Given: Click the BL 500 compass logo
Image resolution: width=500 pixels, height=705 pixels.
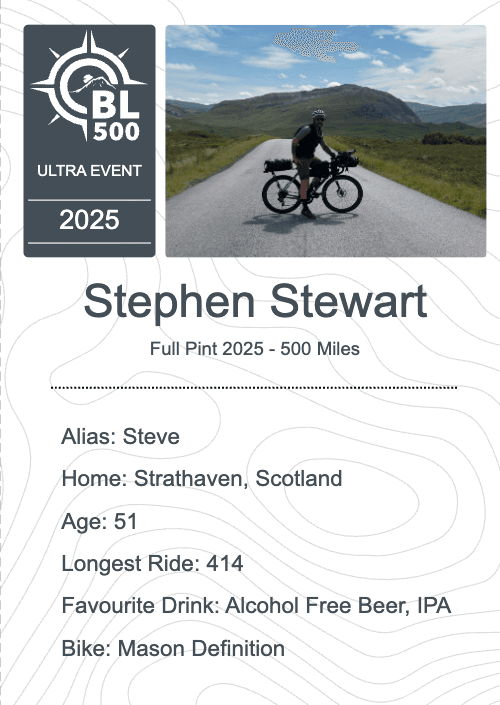Looking at the screenshot, I should [x=88, y=85].
